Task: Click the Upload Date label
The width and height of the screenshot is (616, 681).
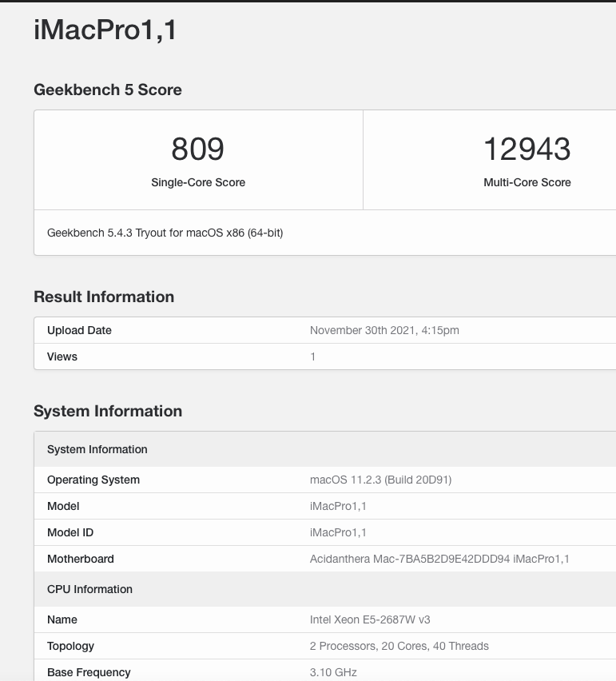Action: click(x=79, y=331)
